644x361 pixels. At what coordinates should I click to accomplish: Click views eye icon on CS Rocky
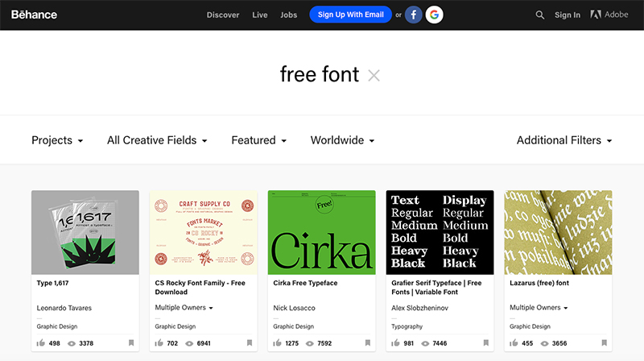click(x=189, y=344)
